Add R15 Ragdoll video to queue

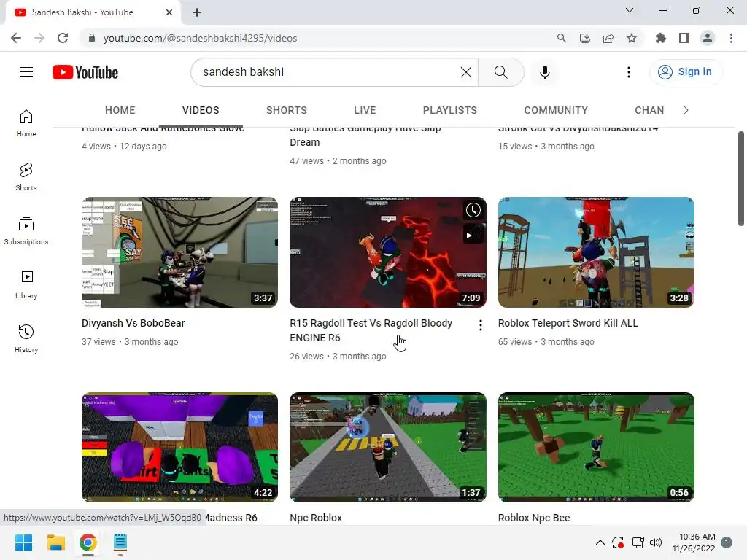click(473, 234)
